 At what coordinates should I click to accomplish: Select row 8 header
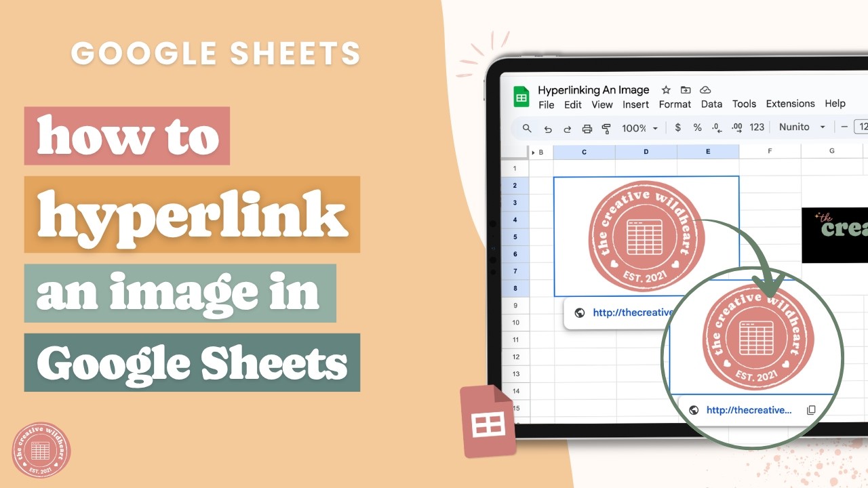[x=515, y=288]
